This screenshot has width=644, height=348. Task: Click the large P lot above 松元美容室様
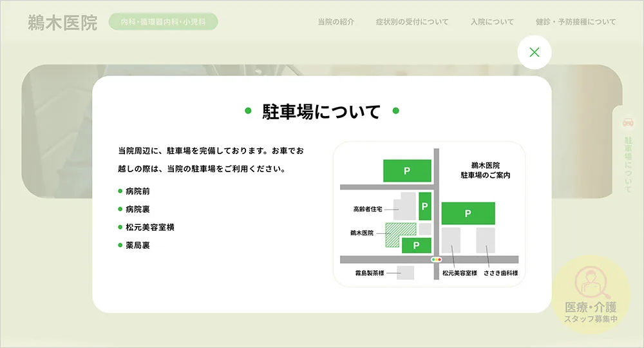(x=468, y=213)
